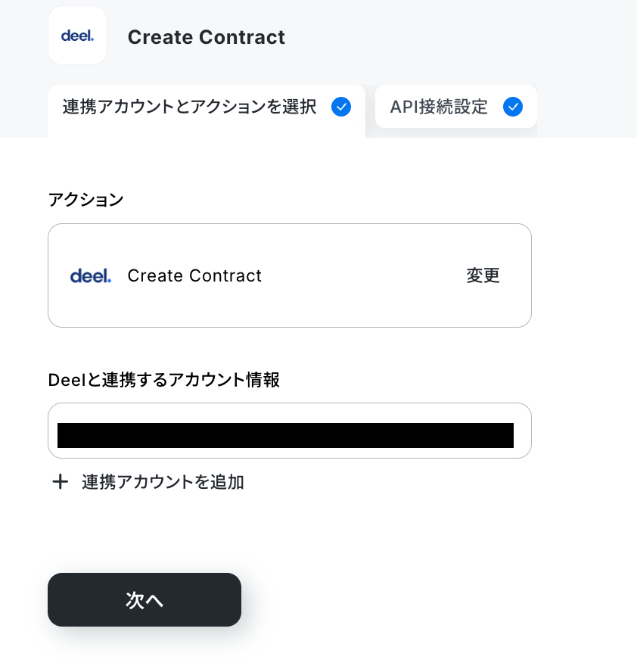Click the Deelと連携するアカウント情報 label
The image size is (637, 672).
(x=163, y=380)
